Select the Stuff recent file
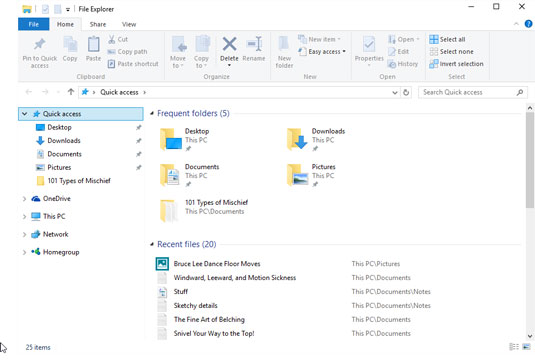 pyautogui.click(x=180, y=292)
